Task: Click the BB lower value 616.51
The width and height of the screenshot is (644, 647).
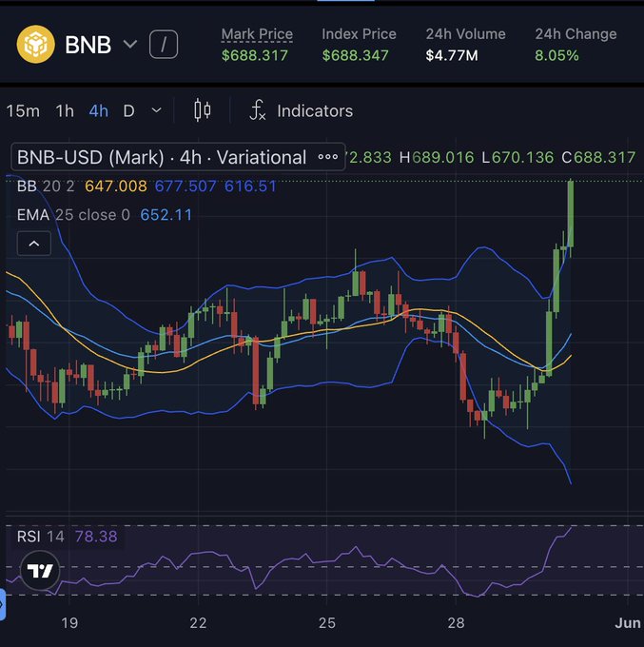Action: tap(250, 186)
